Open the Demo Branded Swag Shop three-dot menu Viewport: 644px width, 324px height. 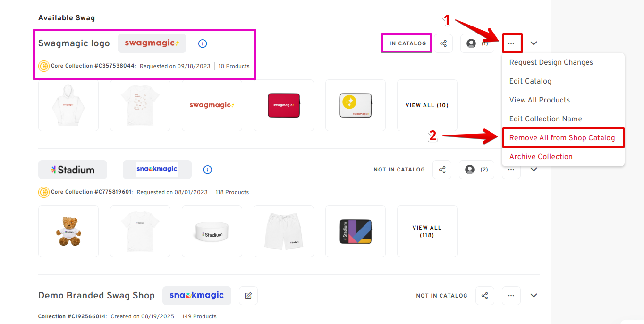(511, 296)
